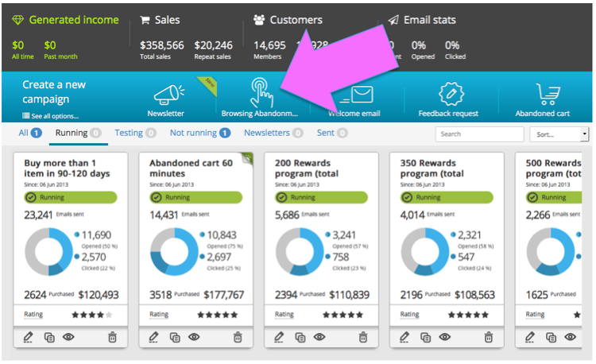Select the Browsing Abandonment pointer icon
Image resolution: width=596 pixels, height=364 pixels.
point(261,93)
